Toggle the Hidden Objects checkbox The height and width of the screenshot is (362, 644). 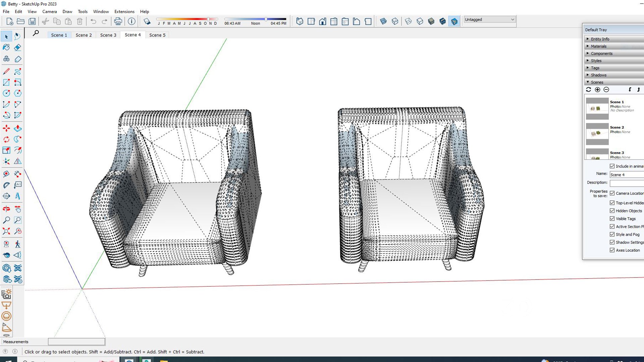coord(612,211)
